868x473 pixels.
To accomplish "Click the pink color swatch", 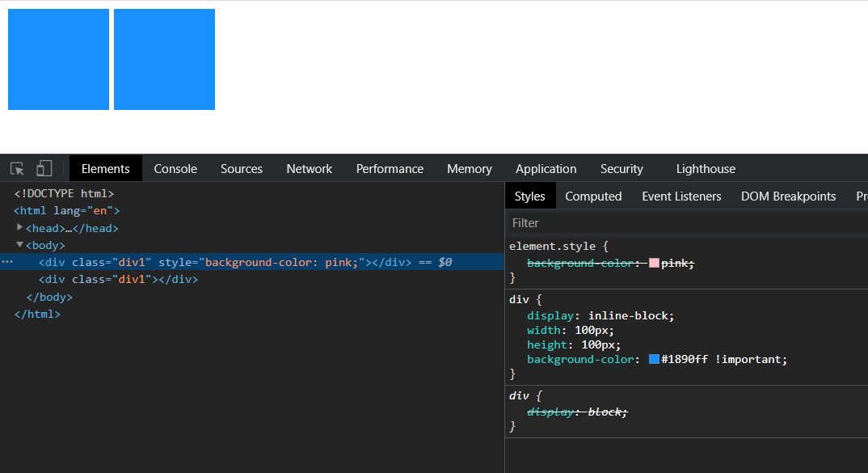I will [654, 264].
